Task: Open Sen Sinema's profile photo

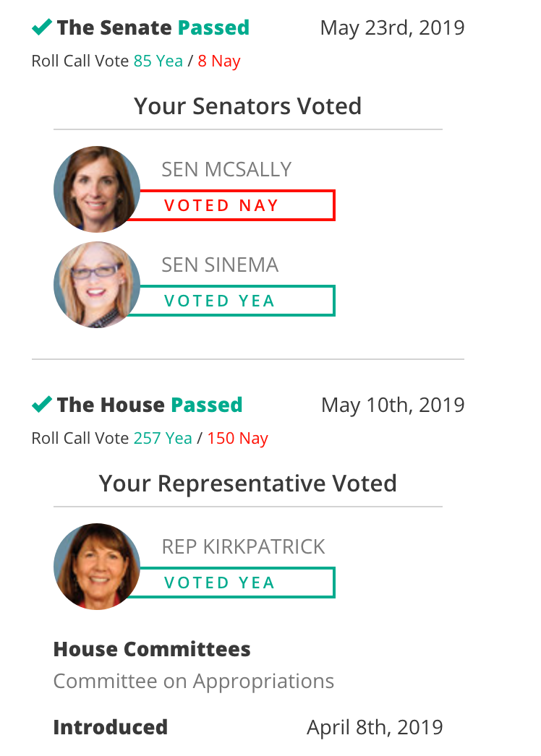Action: tap(96, 285)
